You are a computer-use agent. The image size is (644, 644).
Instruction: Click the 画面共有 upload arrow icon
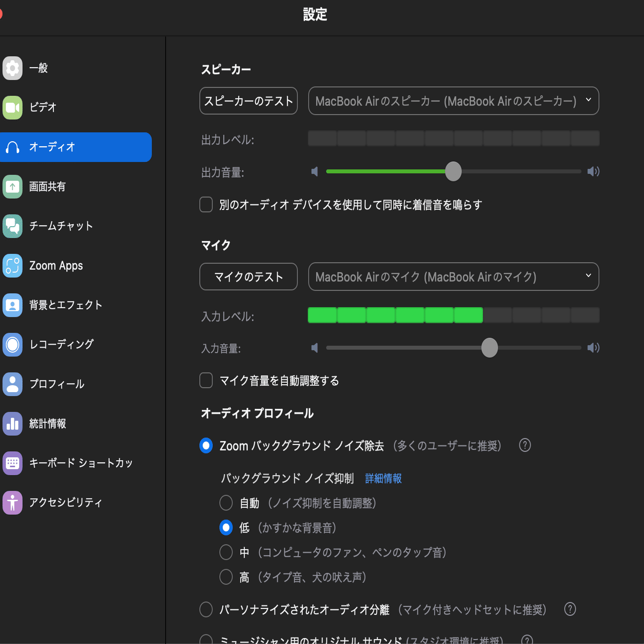pyautogui.click(x=12, y=187)
